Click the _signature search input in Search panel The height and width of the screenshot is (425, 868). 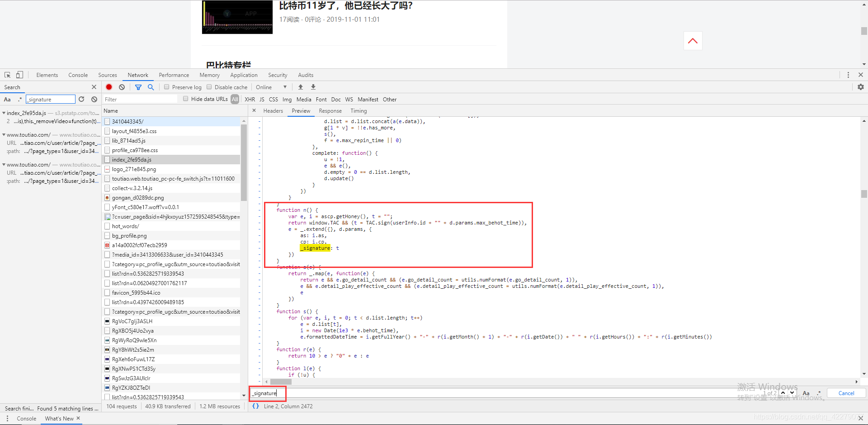51,99
